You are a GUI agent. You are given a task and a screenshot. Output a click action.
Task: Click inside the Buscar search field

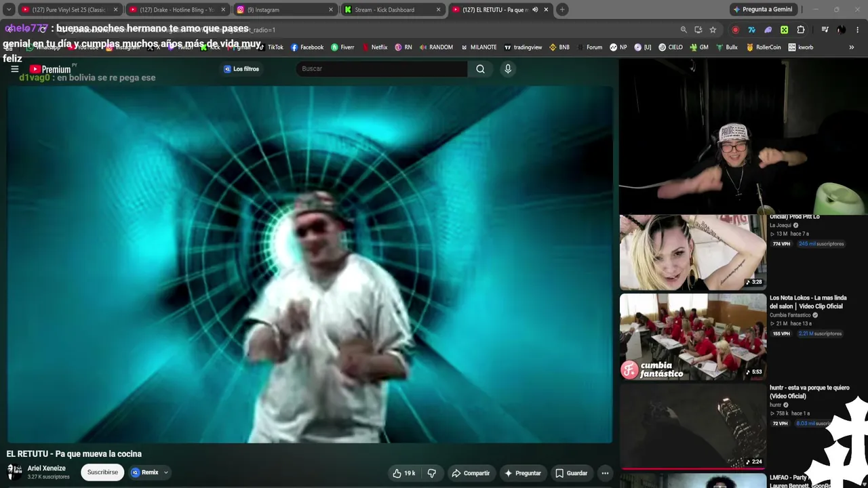[x=382, y=68]
